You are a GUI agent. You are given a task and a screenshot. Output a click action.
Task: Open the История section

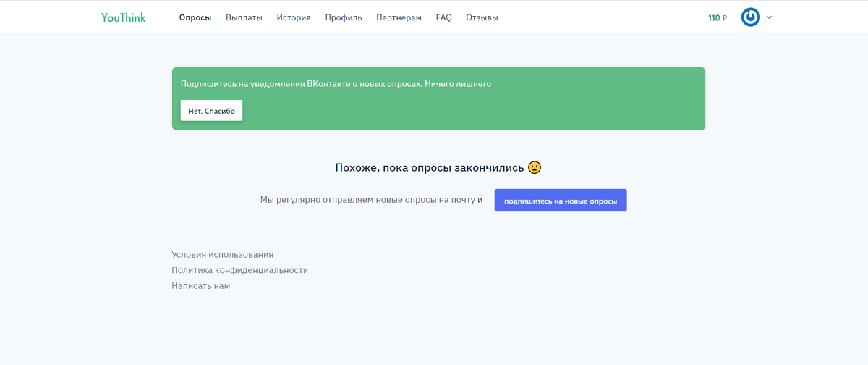(294, 17)
